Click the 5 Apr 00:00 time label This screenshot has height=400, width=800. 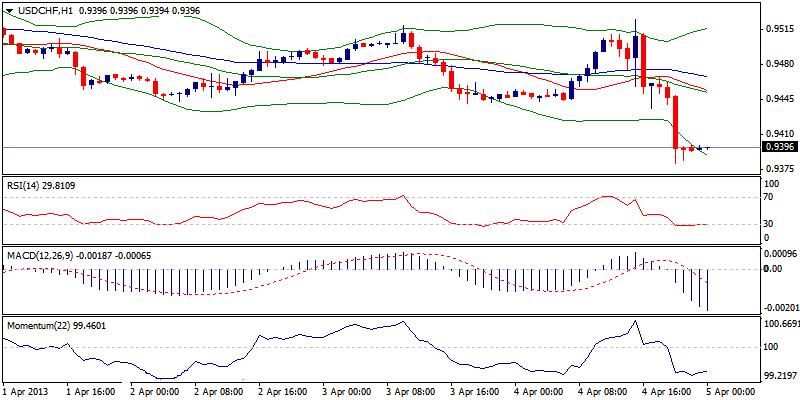pyautogui.click(x=734, y=391)
